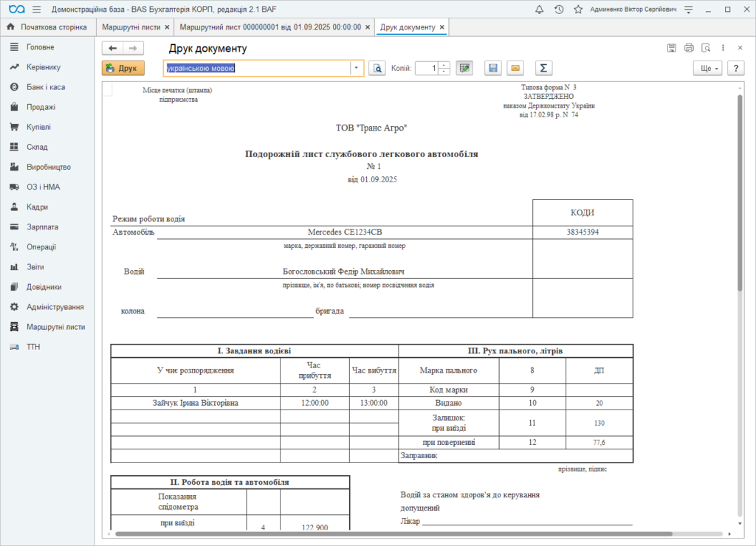Open the main menu hamburger icon
Screen dimensions: 756x546
pyautogui.click(x=37, y=9)
